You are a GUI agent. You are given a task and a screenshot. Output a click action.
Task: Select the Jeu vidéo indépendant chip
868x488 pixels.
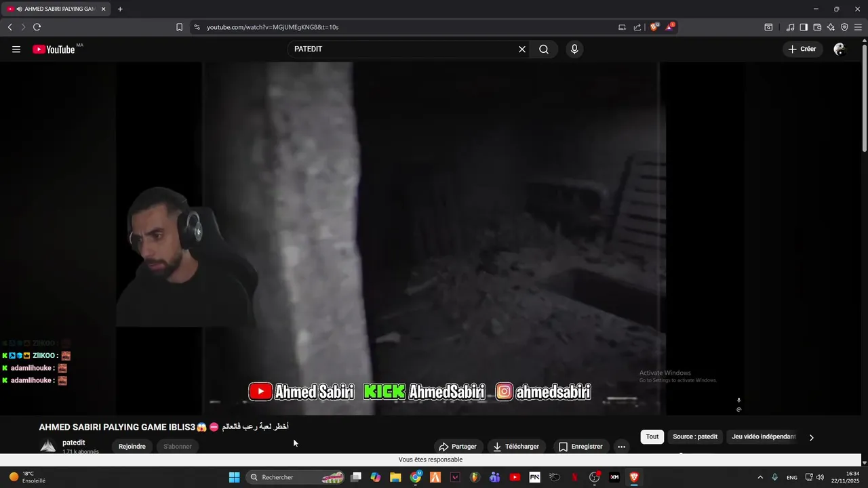[764, 436]
